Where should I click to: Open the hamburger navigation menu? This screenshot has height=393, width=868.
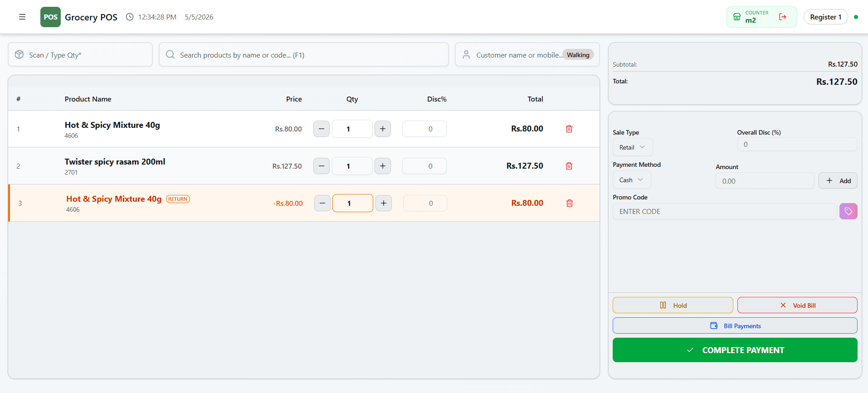tap(22, 17)
